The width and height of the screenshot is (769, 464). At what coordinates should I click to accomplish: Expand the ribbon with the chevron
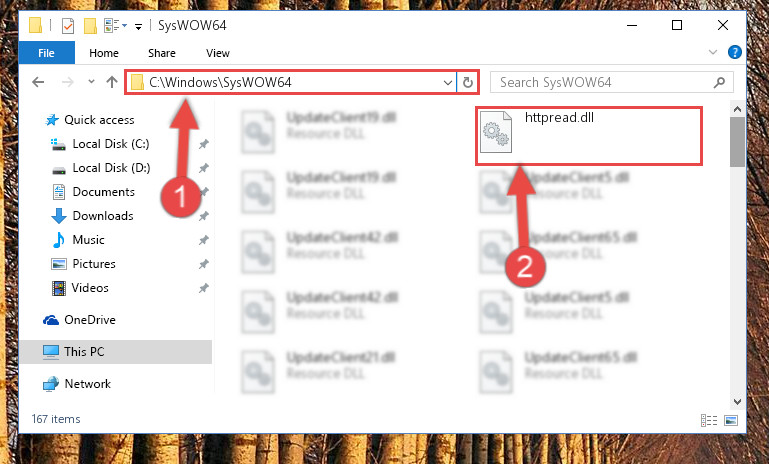[713, 52]
